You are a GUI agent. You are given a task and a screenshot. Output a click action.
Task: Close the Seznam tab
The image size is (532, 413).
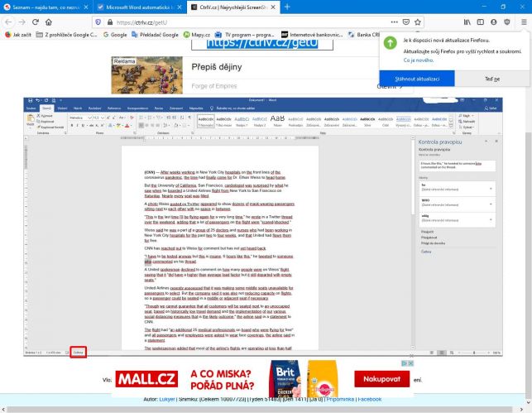click(86, 7)
